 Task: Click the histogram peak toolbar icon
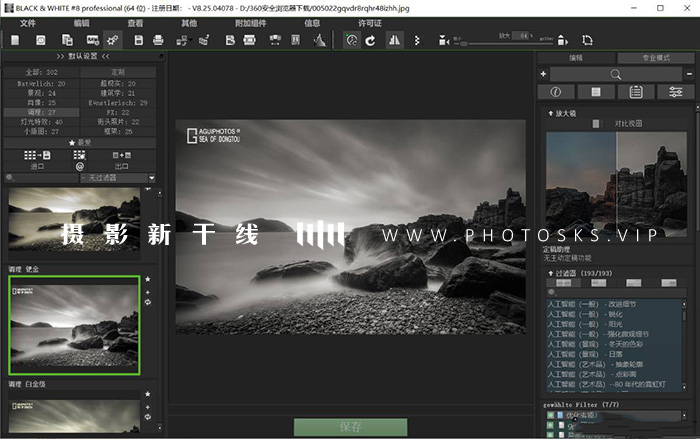coord(320,41)
